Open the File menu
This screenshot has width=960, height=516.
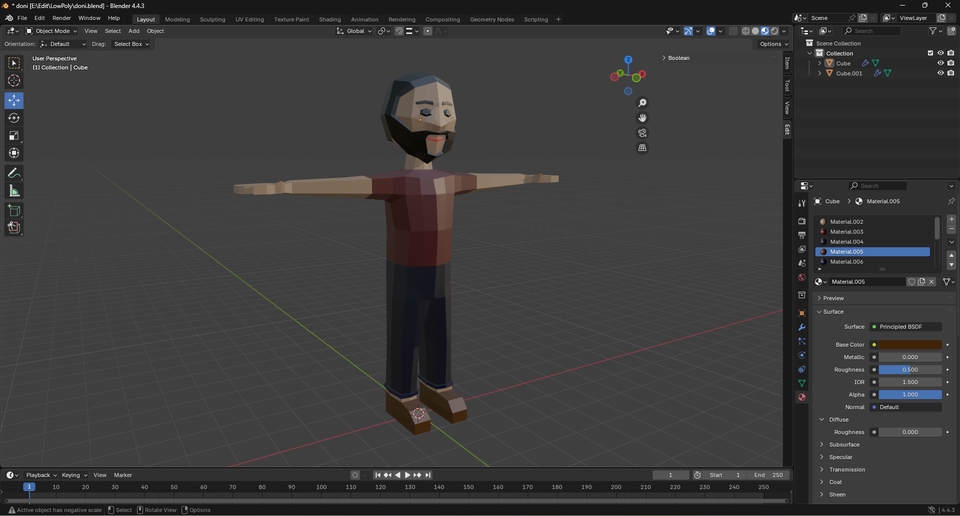click(22, 18)
